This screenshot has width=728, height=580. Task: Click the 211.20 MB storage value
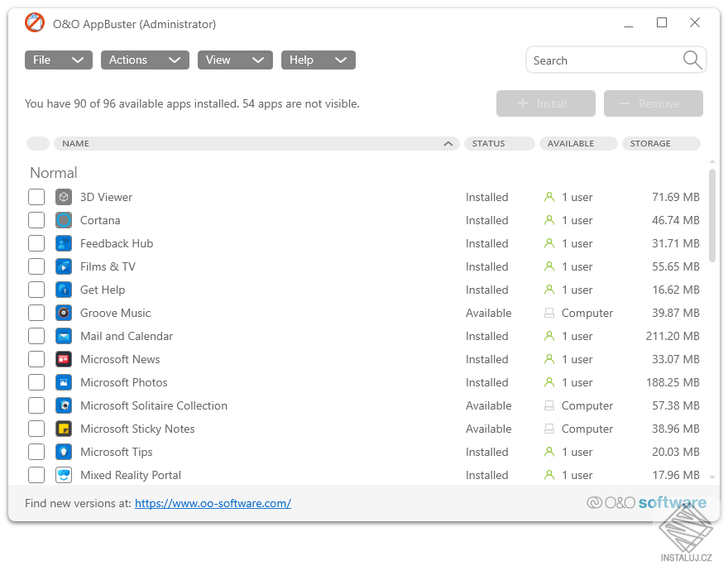click(x=673, y=336)
